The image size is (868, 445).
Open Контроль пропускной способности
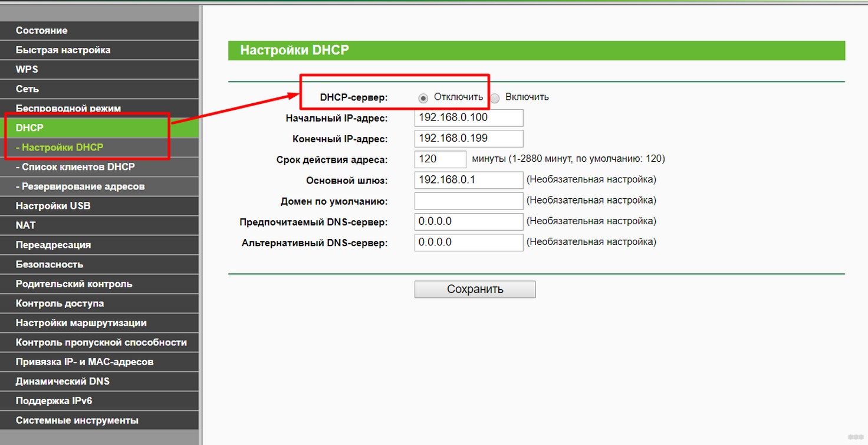point(99,342)
